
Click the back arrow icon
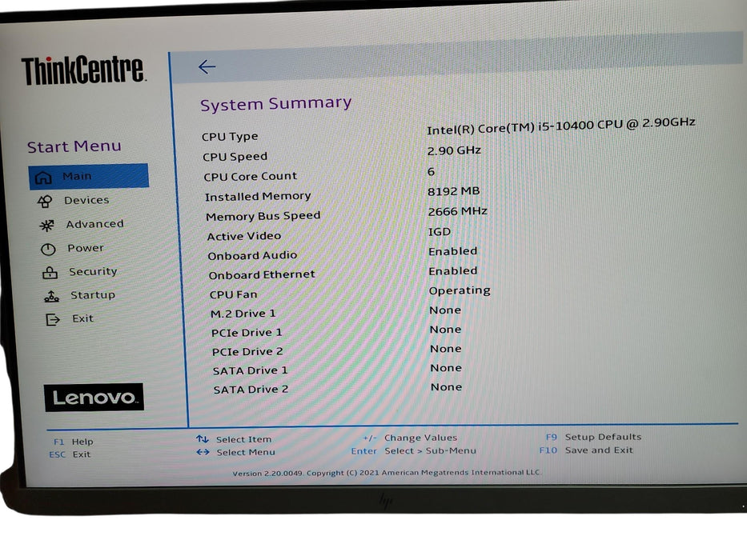tap(207, 66)
